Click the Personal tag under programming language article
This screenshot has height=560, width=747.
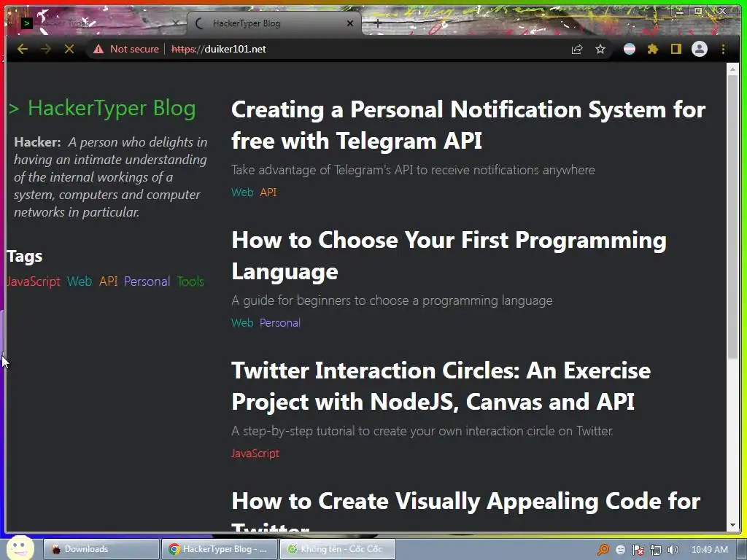click(x=280, y=323)
